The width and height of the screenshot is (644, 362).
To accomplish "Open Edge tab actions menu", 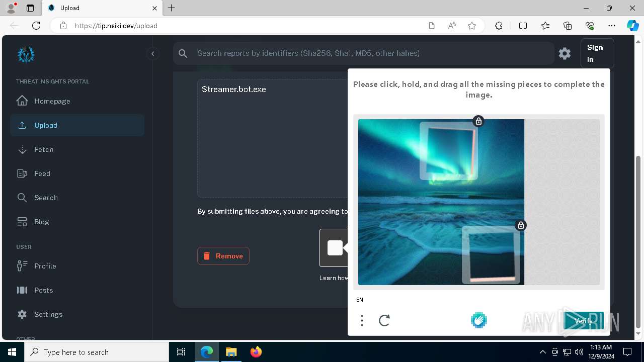I will [30, 8].
